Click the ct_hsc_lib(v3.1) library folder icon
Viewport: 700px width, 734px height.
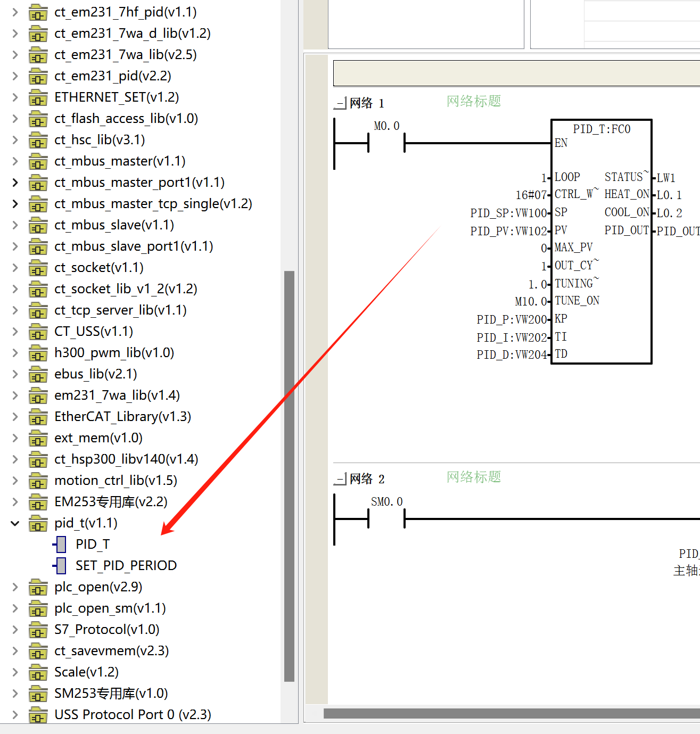click(x=38, y=140)
